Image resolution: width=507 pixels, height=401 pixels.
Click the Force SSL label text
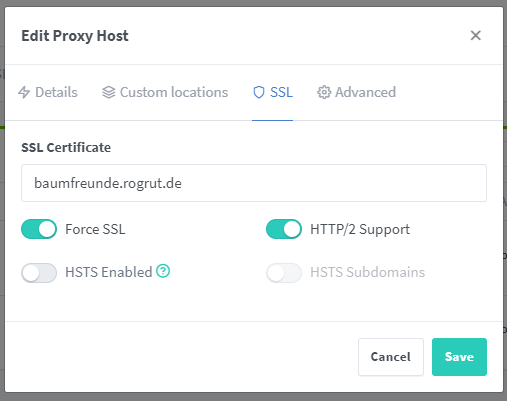[95, 229]
